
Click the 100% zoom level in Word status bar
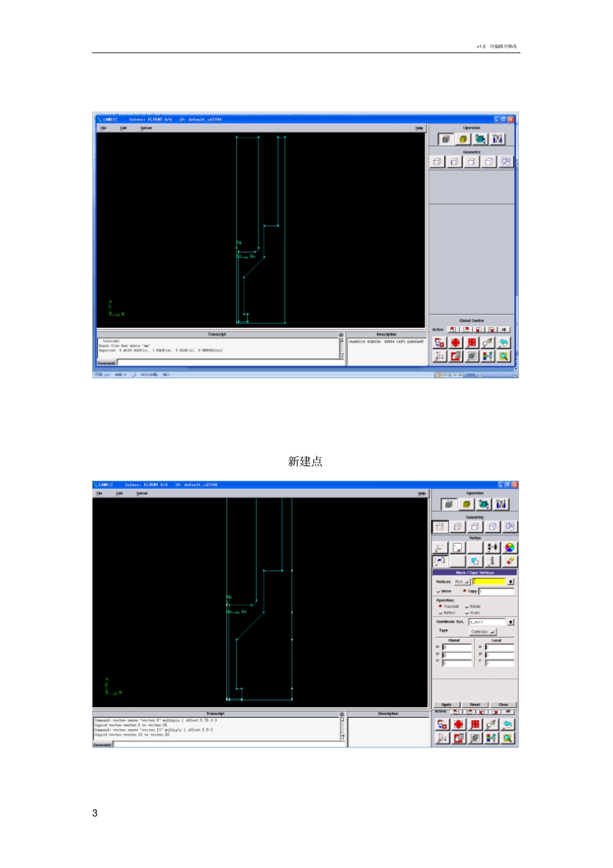tap(470, 375)
